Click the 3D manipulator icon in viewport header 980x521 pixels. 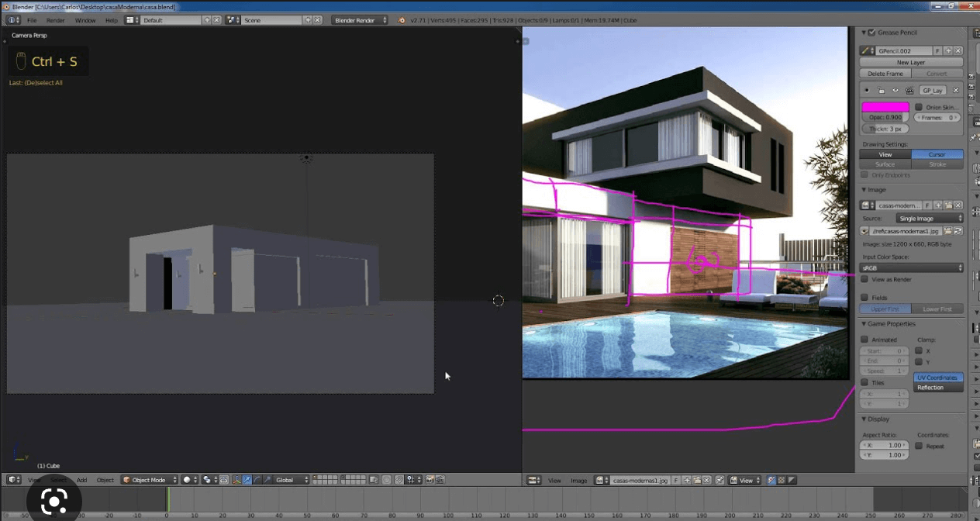pos(236,480)
